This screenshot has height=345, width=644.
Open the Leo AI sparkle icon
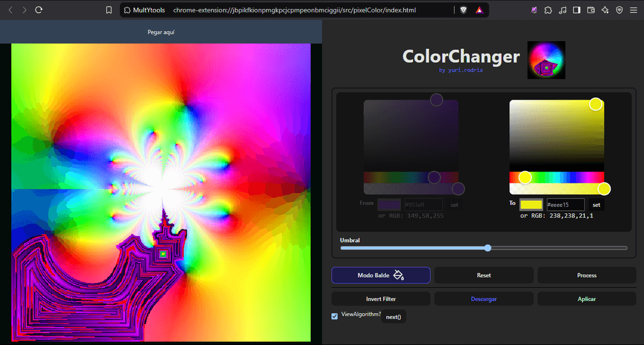pos(605,10)
